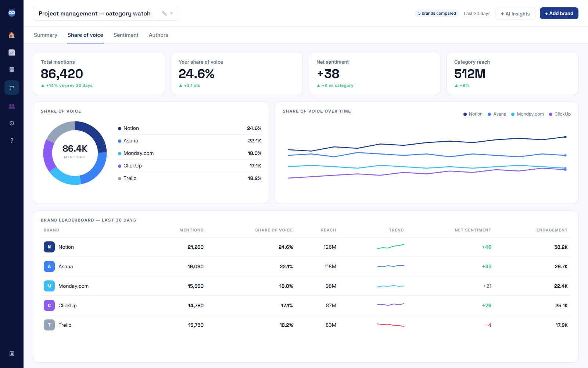
Task: Open the analytics chart icon in the sidebar
Action: [x=12, y=52]
